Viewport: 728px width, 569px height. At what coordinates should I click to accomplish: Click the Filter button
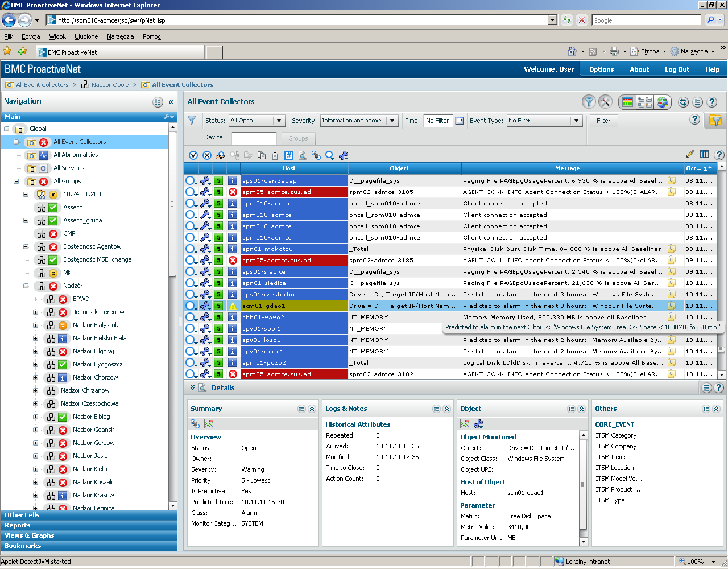603,121
